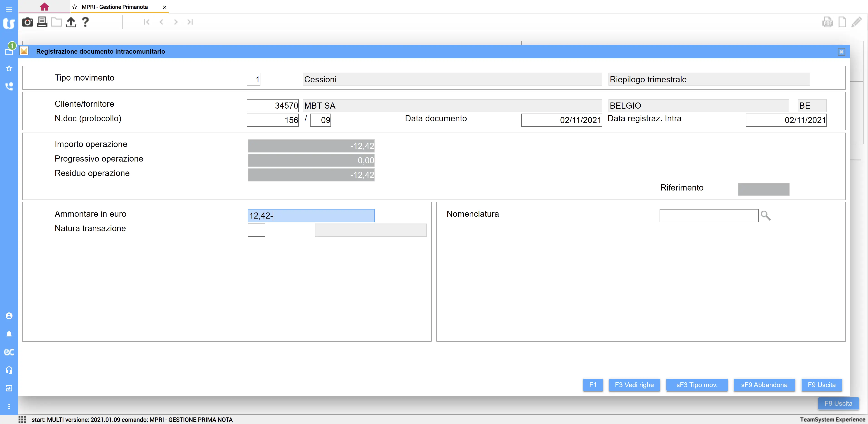Open favorites star in sidebar
The height and width of the screenshot is (424, 868).
click(x=9, y=69)
